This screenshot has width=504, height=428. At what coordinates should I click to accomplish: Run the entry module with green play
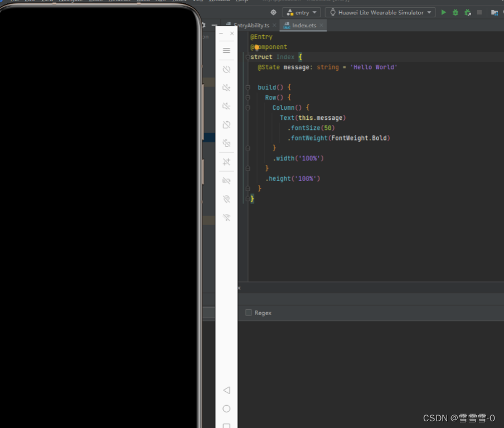pyautogui.click(x=444, y=12)
